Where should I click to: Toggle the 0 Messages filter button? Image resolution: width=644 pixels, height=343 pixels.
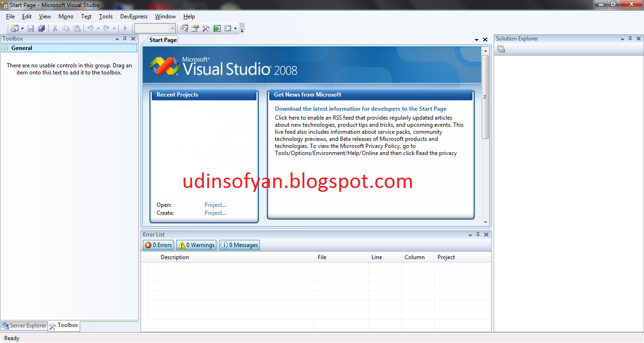[x=239, y=245]
